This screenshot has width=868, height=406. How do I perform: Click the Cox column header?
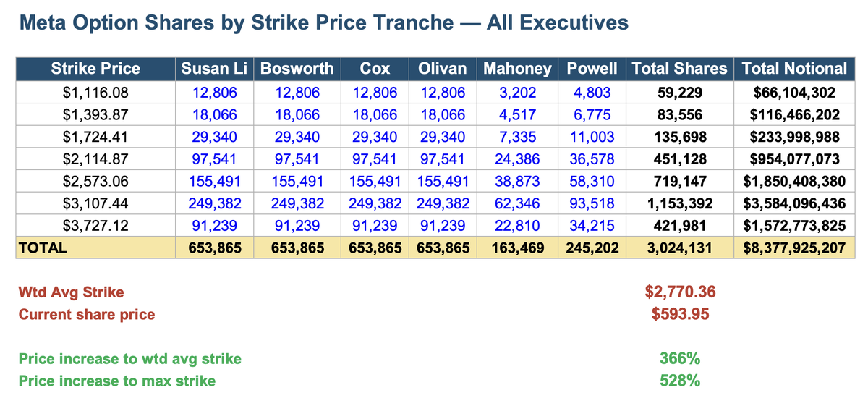point(375,69)
